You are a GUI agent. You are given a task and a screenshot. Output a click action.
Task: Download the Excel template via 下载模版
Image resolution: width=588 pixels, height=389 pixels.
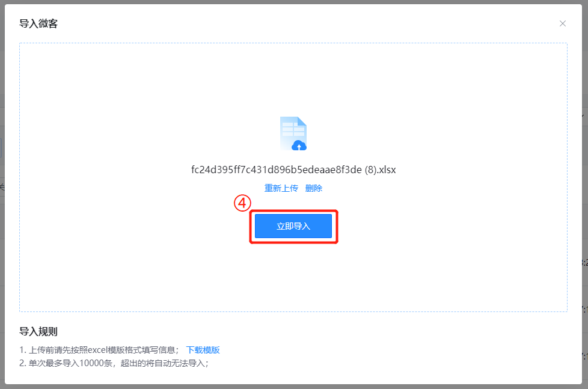point(203,350)
